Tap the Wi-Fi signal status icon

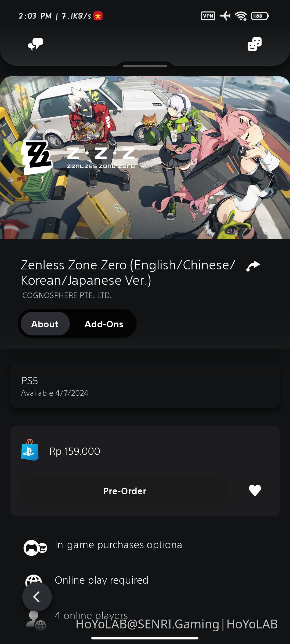pos(241,16)
